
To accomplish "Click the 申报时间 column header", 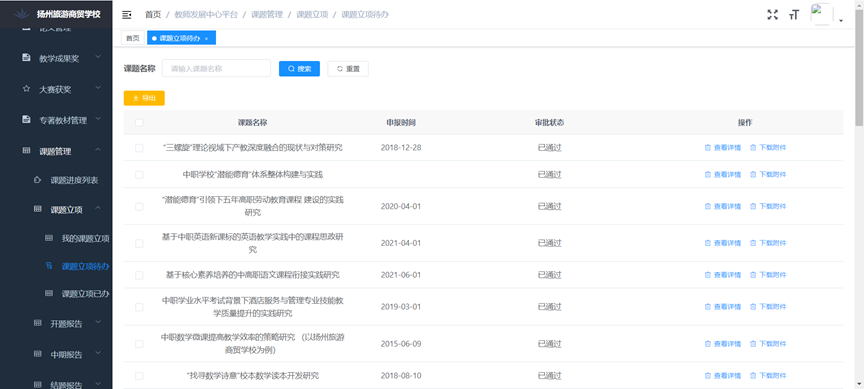I will pyautogui.click(x=401, y=122).
